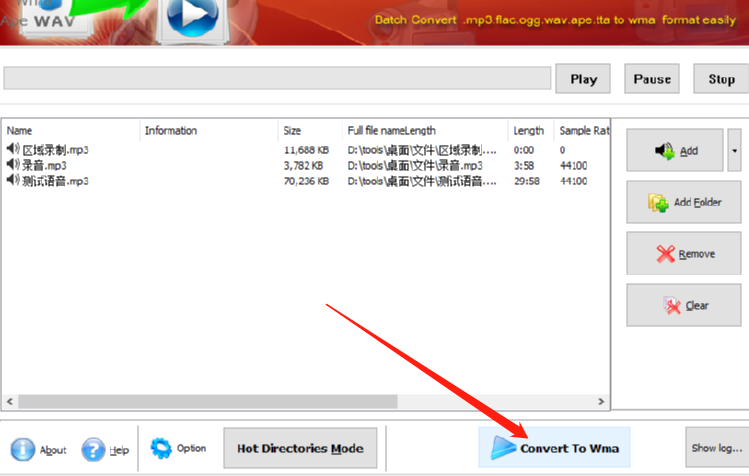Screen dimensions: 749x476
Task: Clear the file list
Action: pyautogui.click(x=684, y=305)
